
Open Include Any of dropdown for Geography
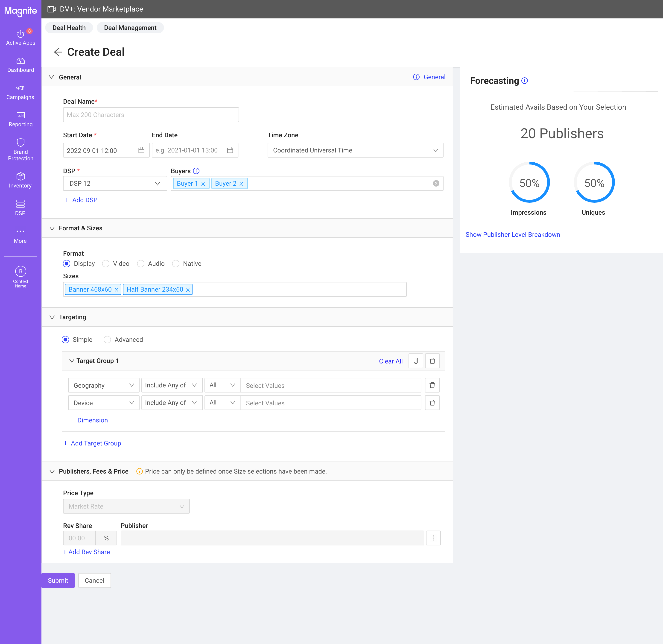click(x=172, y=385)
